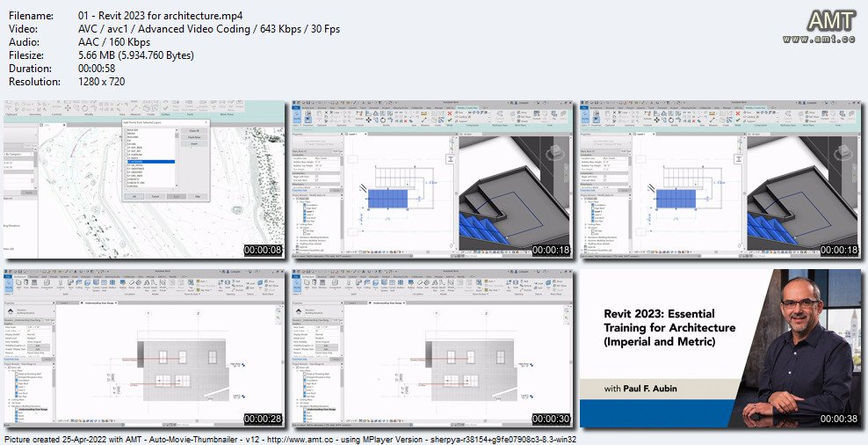Click the 'with Paul F. Aubin' caption

(x=640, y=389)
